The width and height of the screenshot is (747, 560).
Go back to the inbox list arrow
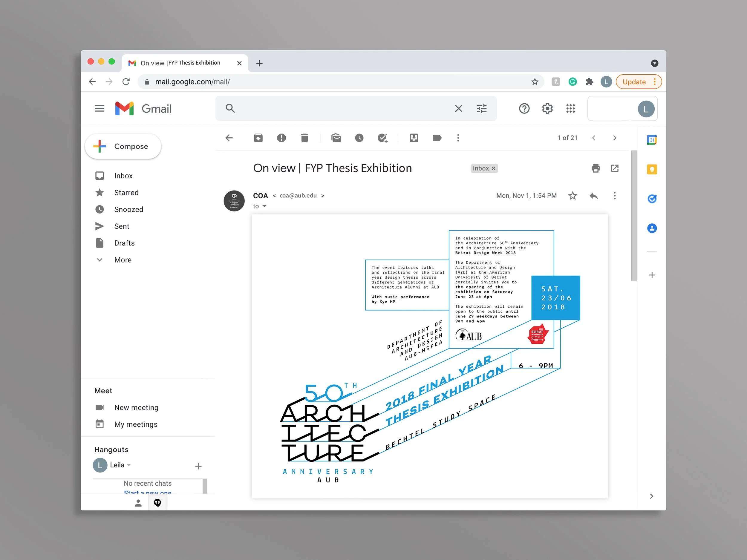click(229, 138)
